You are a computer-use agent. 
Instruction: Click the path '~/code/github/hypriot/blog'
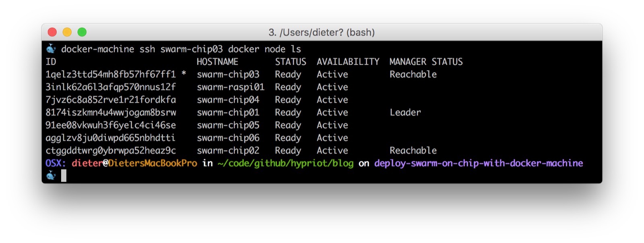point(285,163)
